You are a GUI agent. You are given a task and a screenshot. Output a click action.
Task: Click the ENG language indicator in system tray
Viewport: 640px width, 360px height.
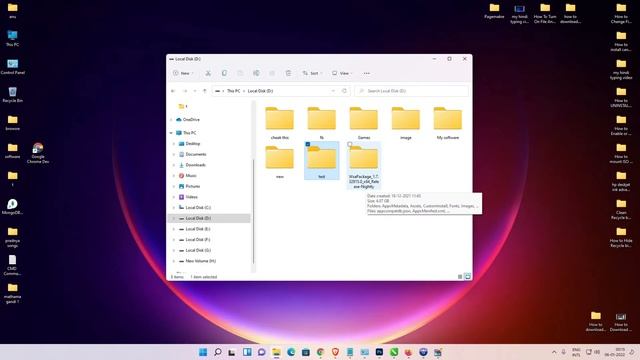(x=576, y=352)
